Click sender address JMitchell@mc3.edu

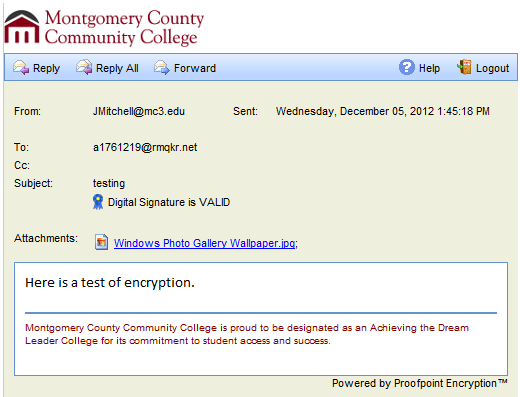[x=139, y=111]
